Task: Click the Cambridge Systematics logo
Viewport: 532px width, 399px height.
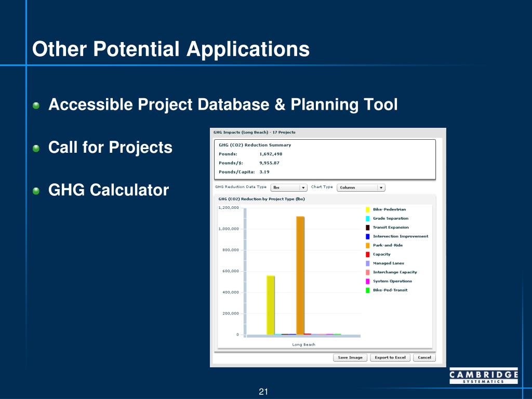Action: point(484,376)
